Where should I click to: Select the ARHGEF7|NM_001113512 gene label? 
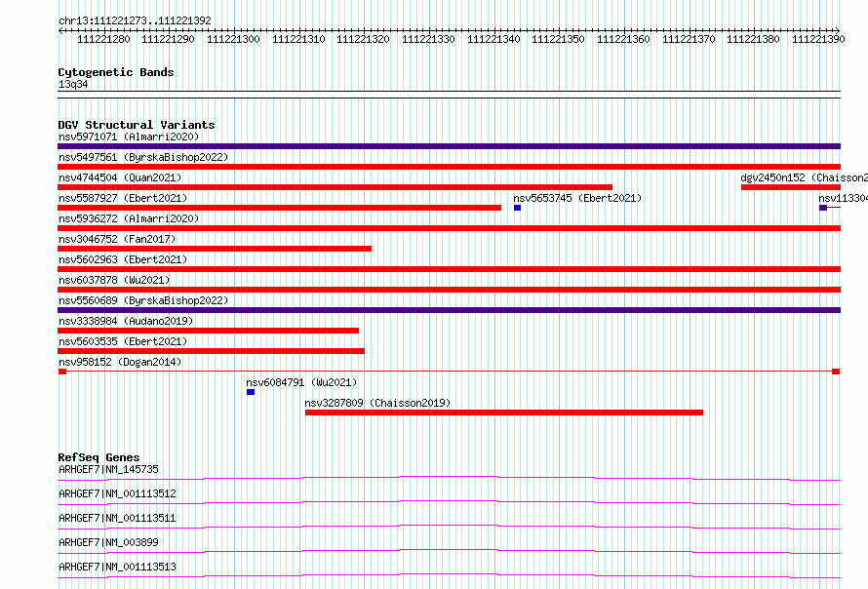click(117, 493)
